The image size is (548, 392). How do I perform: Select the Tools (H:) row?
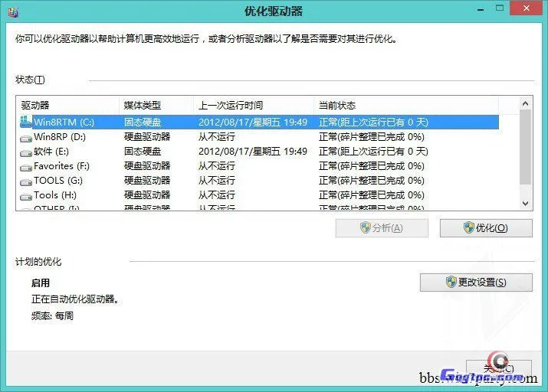pos(259,195)
